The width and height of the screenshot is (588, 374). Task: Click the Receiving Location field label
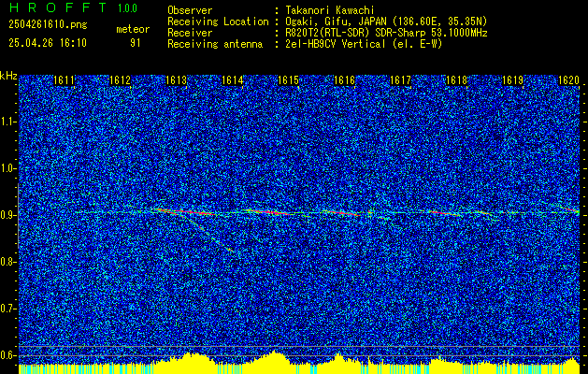coord(218,22)
